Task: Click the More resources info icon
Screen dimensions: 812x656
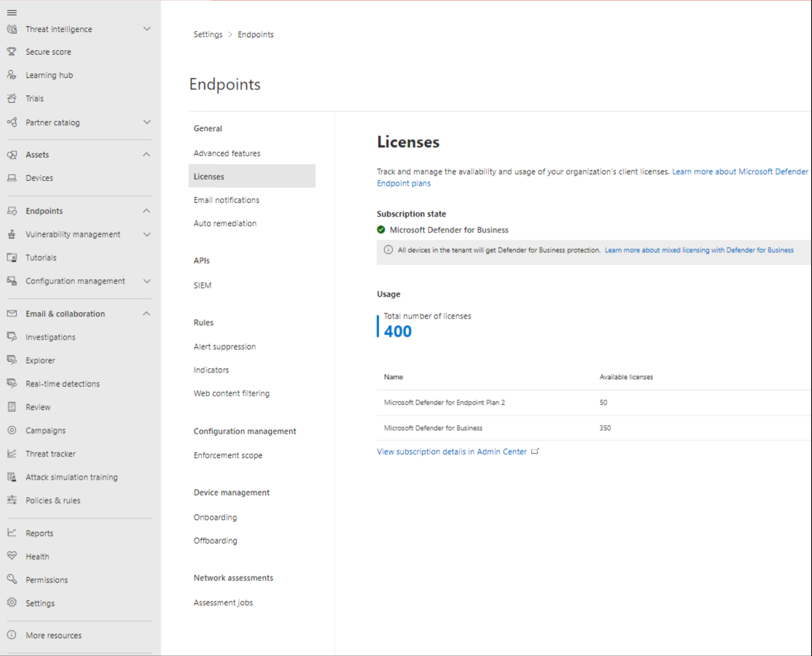Action: point(12,635)
